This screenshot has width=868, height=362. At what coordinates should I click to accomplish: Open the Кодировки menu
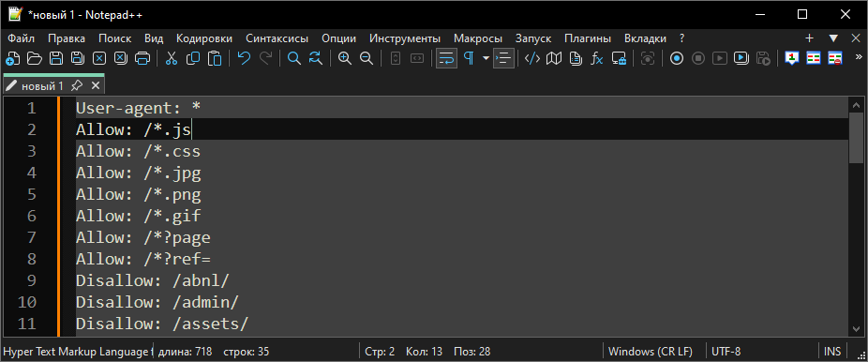[204, 38]
